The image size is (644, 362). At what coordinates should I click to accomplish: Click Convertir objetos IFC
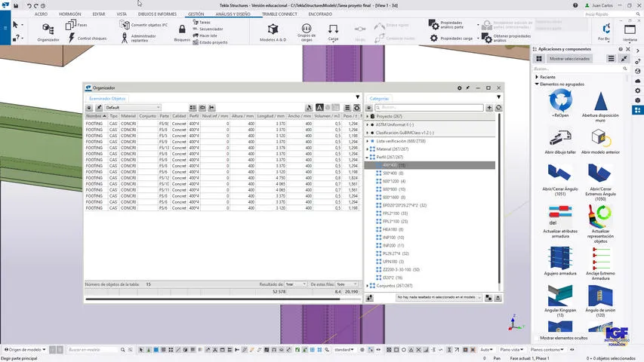tap(144, 25)
